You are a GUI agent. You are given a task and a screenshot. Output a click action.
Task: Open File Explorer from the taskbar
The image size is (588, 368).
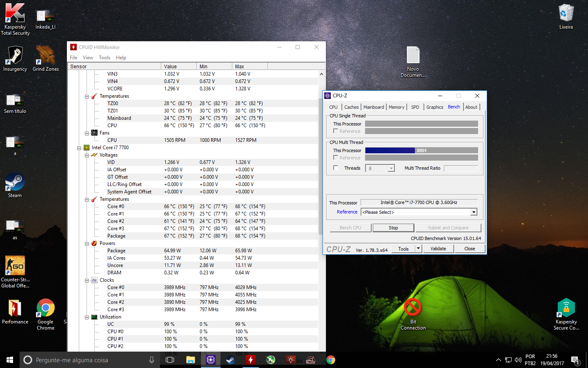pos(191,360)
